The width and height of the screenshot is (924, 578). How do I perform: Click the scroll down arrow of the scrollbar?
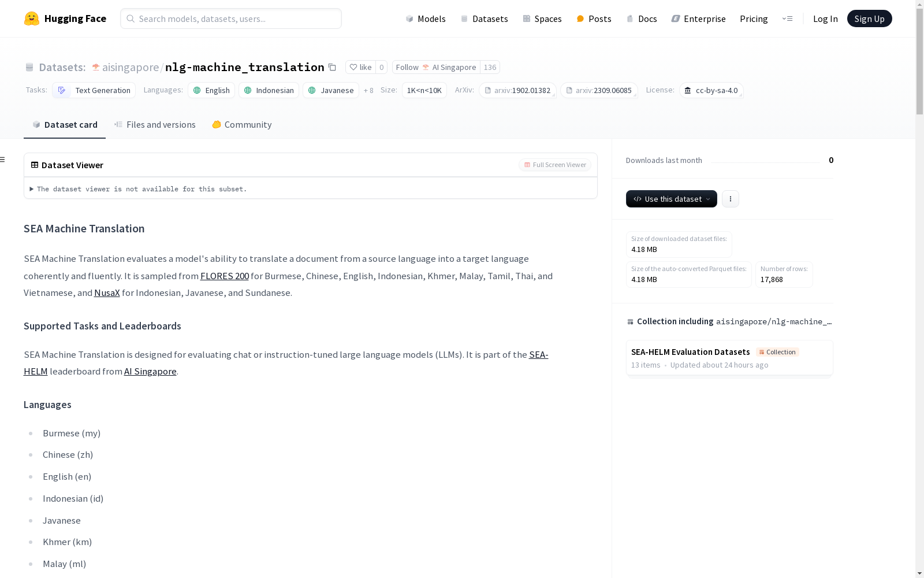click(919, 573)
